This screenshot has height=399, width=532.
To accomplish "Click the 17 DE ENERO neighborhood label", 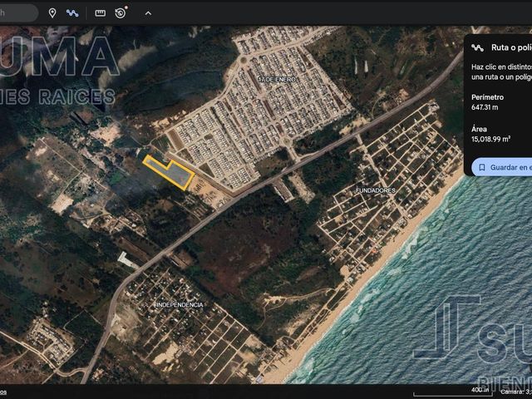I will [x=277, y=79].
